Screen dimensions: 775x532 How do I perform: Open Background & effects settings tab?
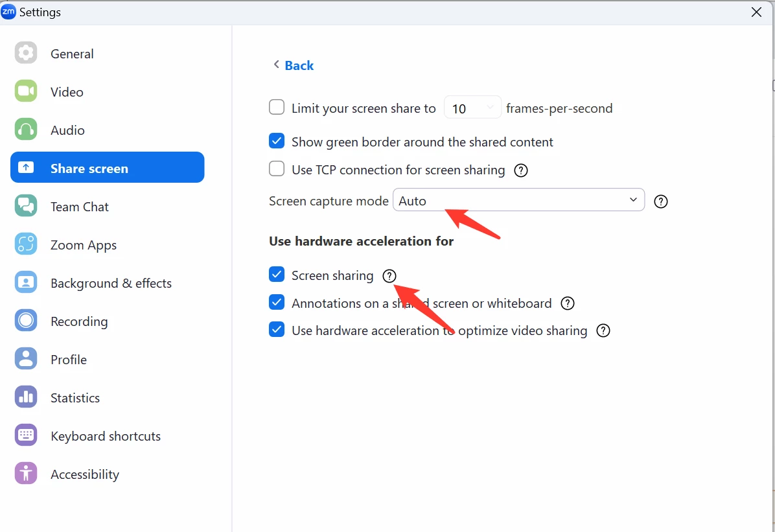pos(108,283)
